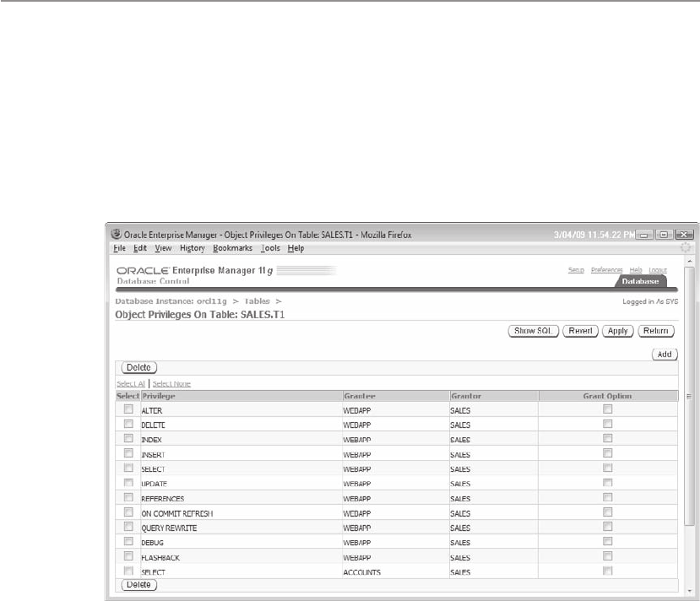Viewport: 700px width, 601px height.
Task: Enable Grant Option for INDEX privilege
Action: 608,438
